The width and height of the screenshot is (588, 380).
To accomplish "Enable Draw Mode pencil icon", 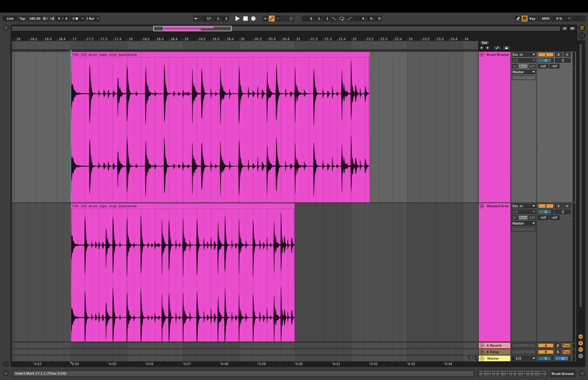I will click(518, 19).
